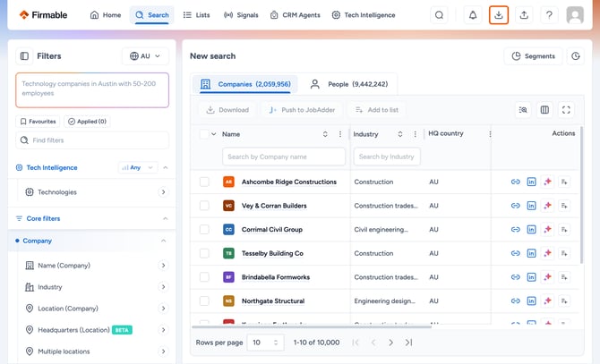Viewport: 600px width, 364px height.
Task: Open the help question mark icon
Action: pyautogui.click(x=549, y=15)
